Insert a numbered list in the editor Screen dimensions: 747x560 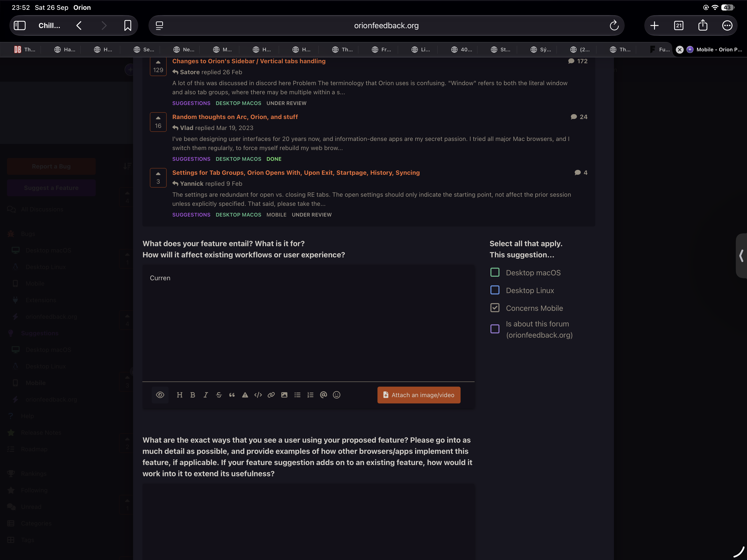pos(310,395)
